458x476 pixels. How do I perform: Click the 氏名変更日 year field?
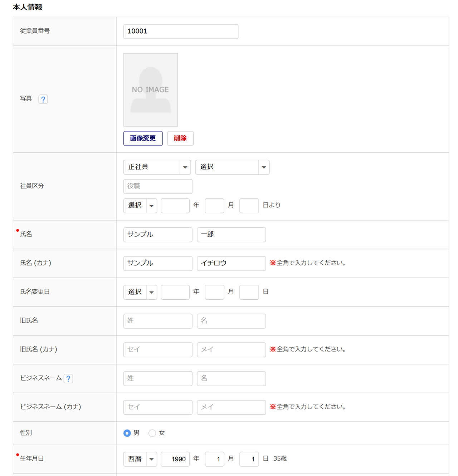(175, 292)
